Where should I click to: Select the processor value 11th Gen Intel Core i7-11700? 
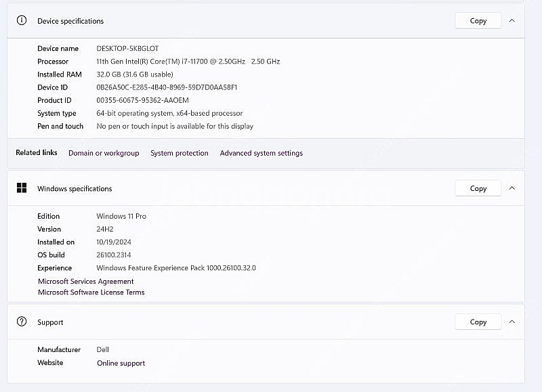(x=188, y=62)
